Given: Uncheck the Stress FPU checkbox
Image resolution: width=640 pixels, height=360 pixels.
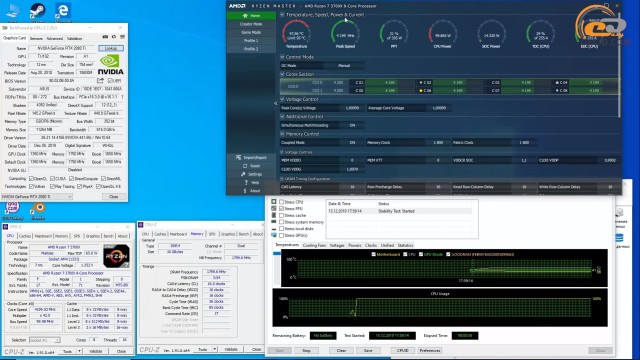Looking at the screenshot, I should pyautogui.click(x=281, y=209).
